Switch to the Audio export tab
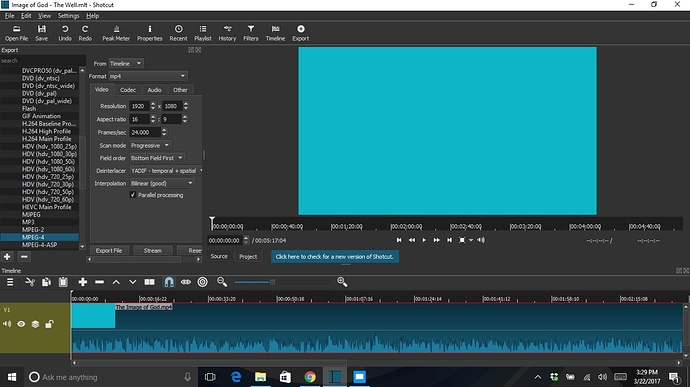This screenshot has height=387, width=690. (x=154, y=90)
